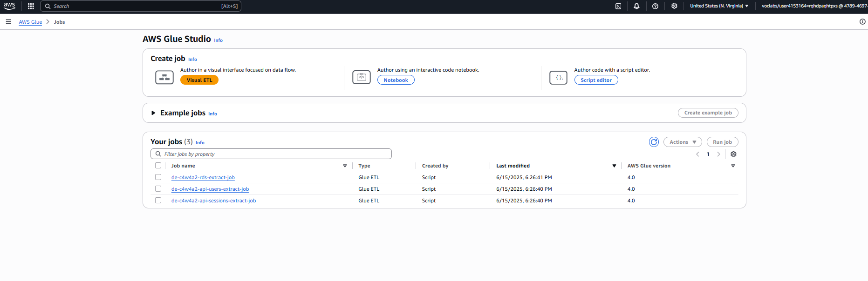
Task: Open the AWS home logo
Action: click(x=9, y=6)
